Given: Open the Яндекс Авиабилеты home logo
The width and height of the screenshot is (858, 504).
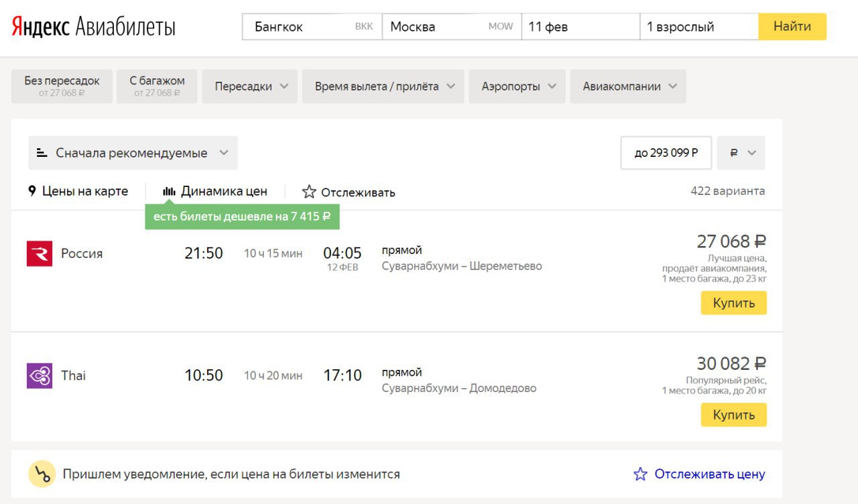Looking at the screenshot, I should pos(93,27).
